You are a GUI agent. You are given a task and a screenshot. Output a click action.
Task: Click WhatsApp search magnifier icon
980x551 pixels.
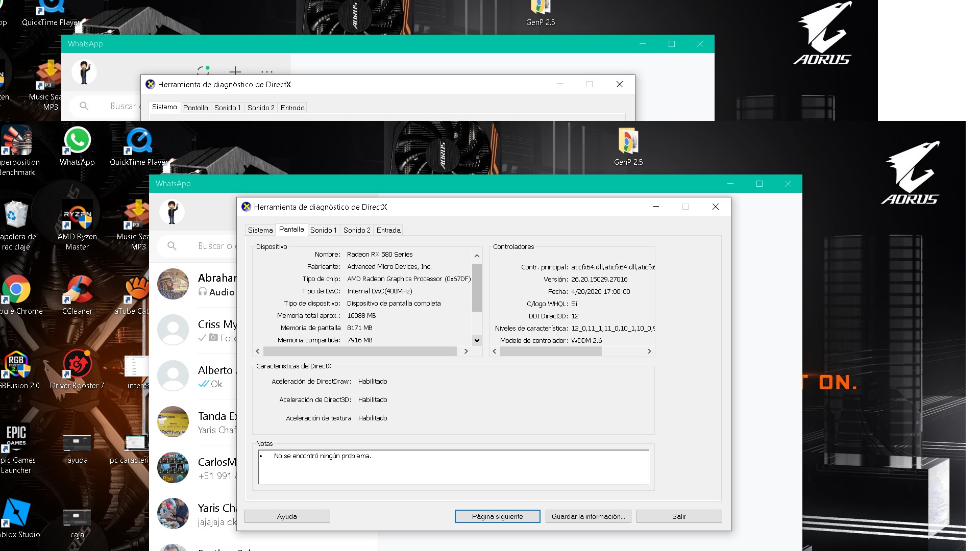[172, 246]
